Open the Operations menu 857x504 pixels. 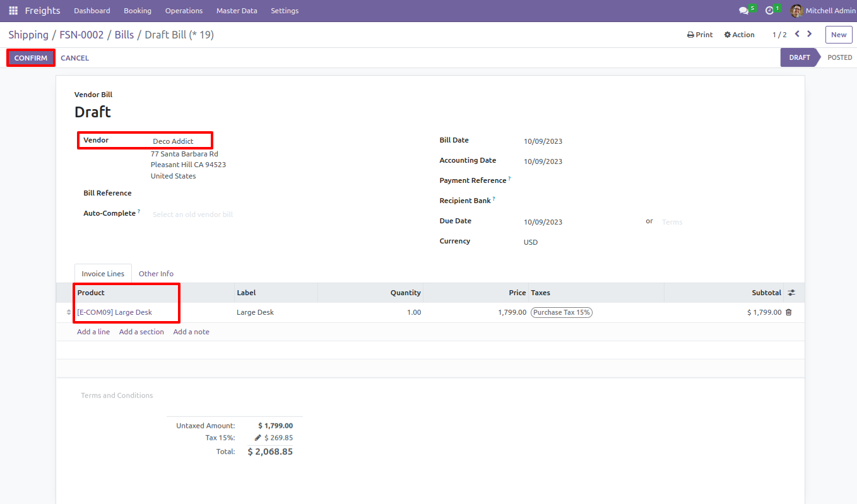[x=184, y=11]
